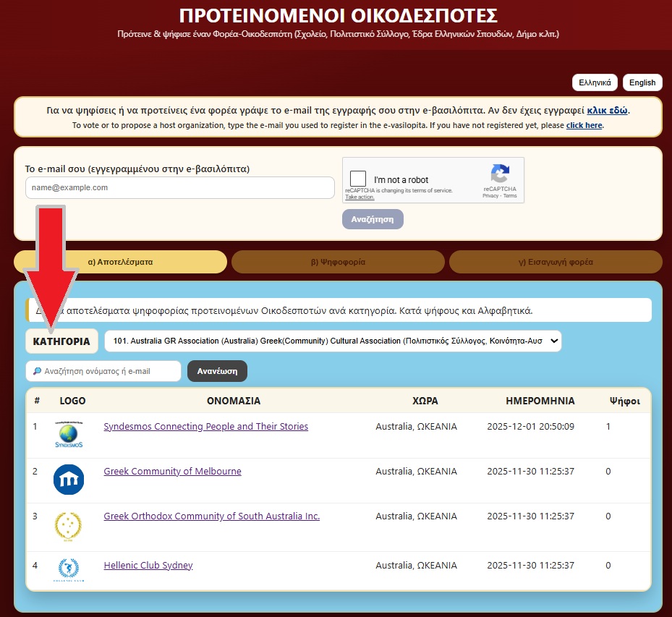672x617 pixels.
Task: Click the Greek Community of Melbourne logo
Action: [69, 480]
